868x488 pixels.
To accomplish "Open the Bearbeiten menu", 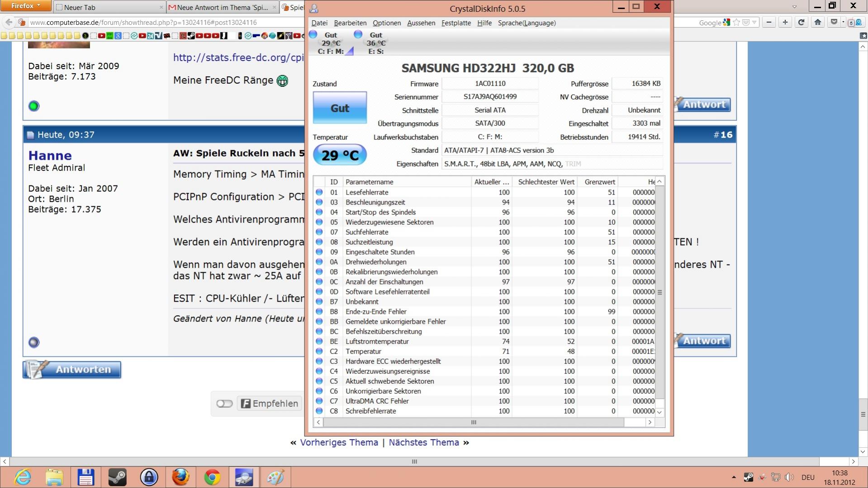I will tap(350, 23).
